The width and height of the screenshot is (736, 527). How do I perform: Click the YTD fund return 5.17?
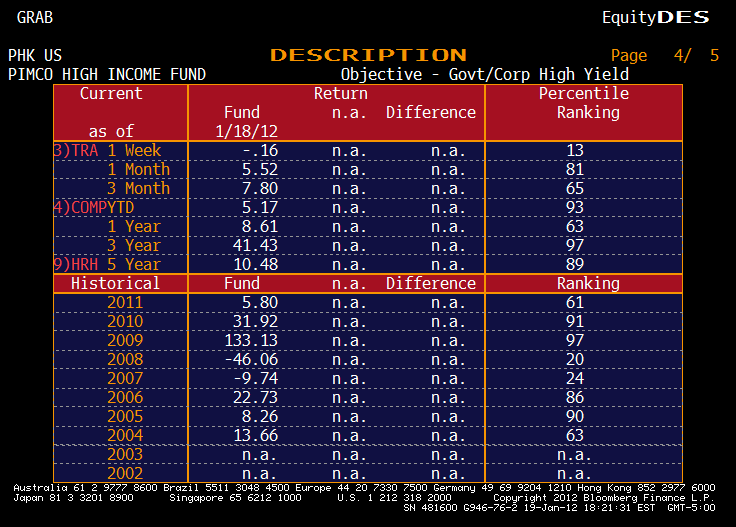click(x=260, y=207)
